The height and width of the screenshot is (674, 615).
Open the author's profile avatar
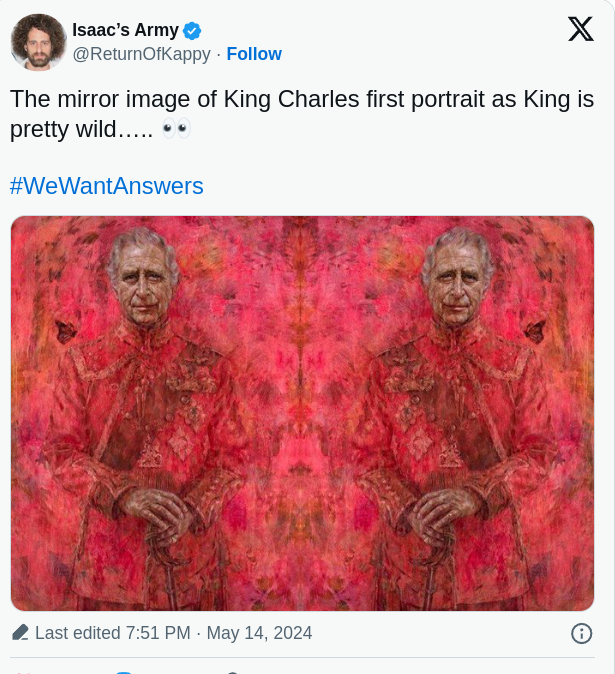tap(38, 42)
